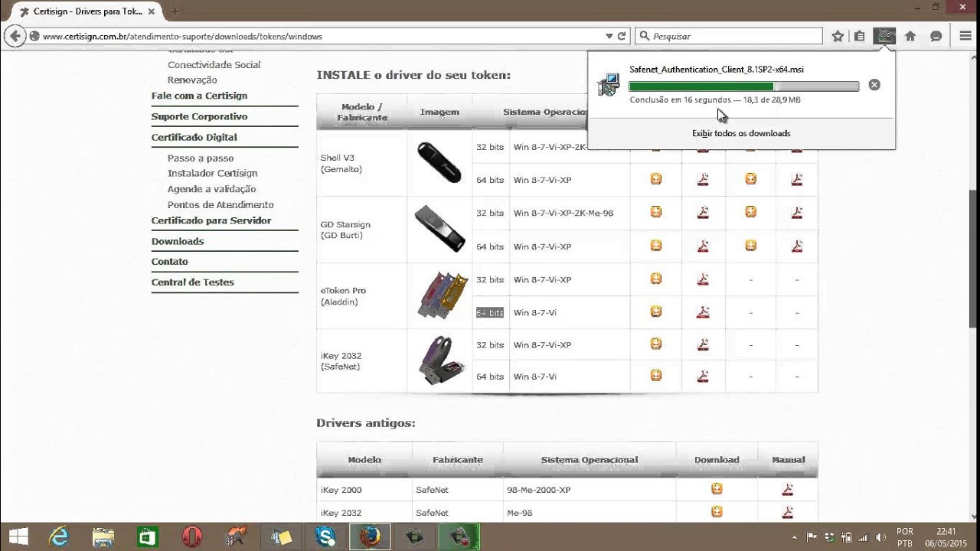Screen dimensions: 980x551
Task: Open the bookmarks list icon
Action: (x=860, y=36)
